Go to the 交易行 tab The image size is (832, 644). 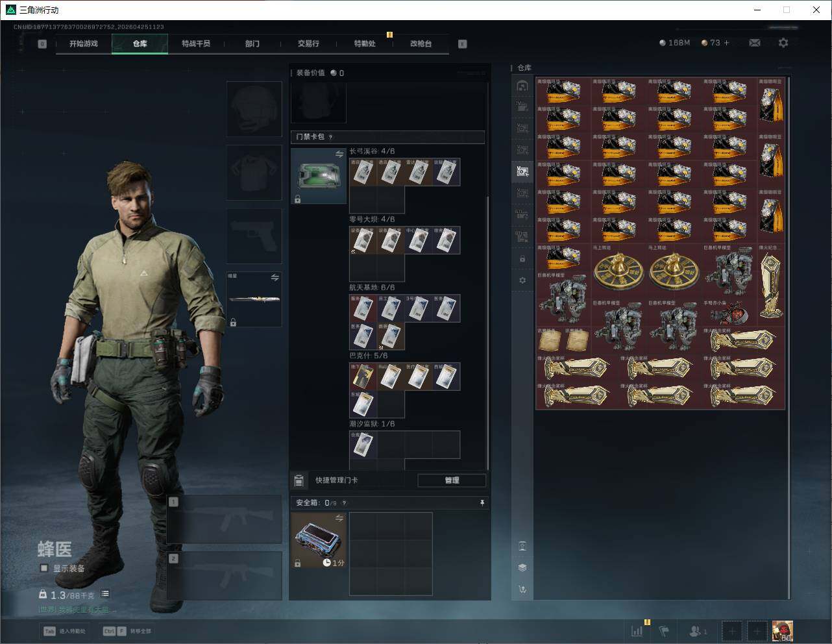click(x=308, y=43)
